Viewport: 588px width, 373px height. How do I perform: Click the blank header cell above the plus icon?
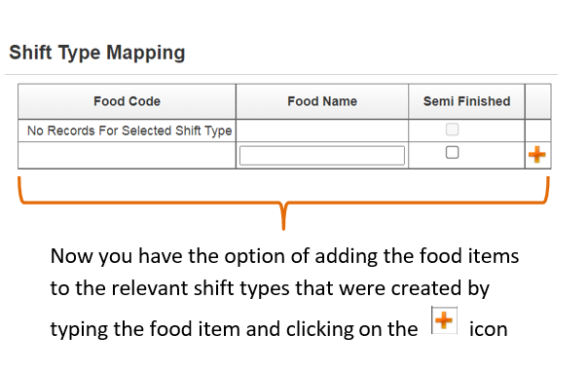click(538, 101)
